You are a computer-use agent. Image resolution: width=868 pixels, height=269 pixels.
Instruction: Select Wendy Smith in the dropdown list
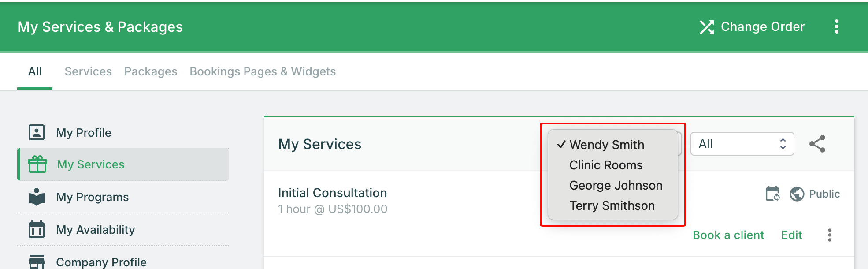(x=607, y=145)
